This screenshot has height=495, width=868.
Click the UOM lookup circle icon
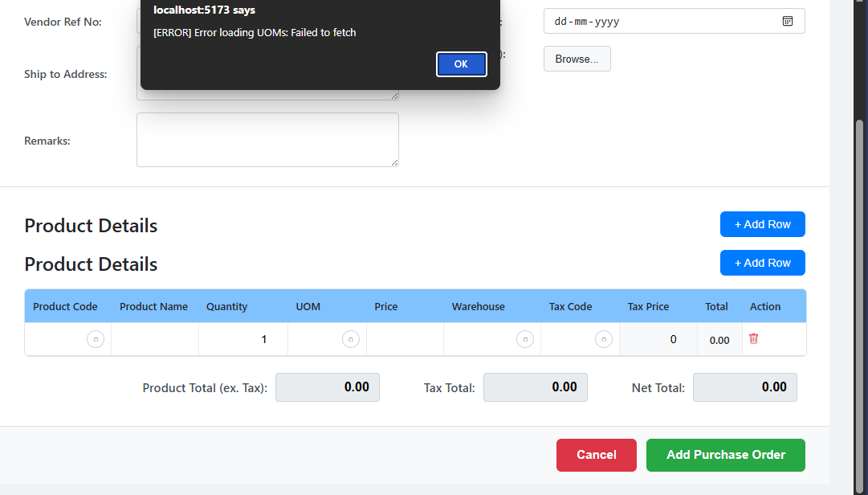point(351,340)
